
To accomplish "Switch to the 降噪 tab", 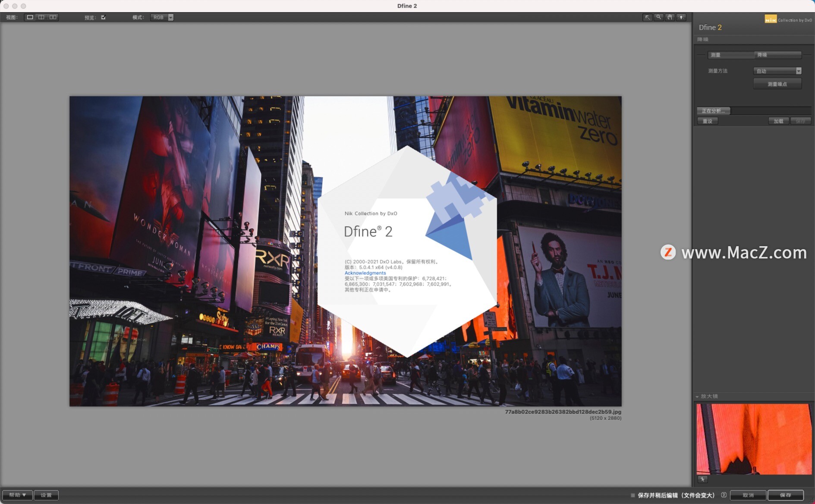I will point(778,55).
